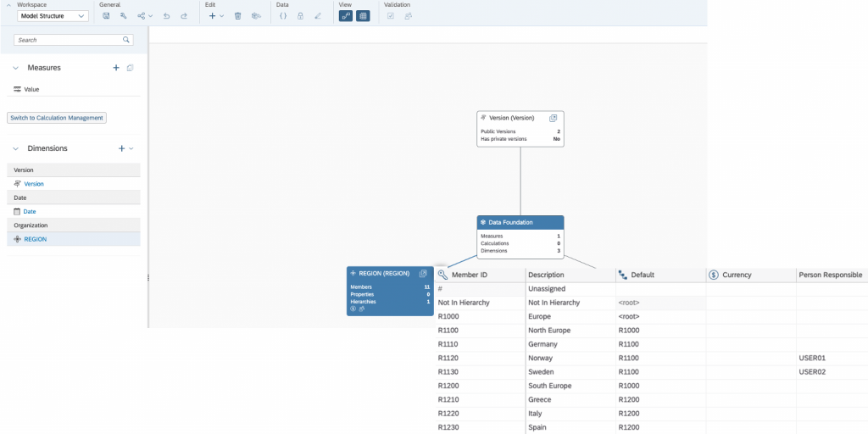
Task: Click the users icon in Validation
Action: 408,16
